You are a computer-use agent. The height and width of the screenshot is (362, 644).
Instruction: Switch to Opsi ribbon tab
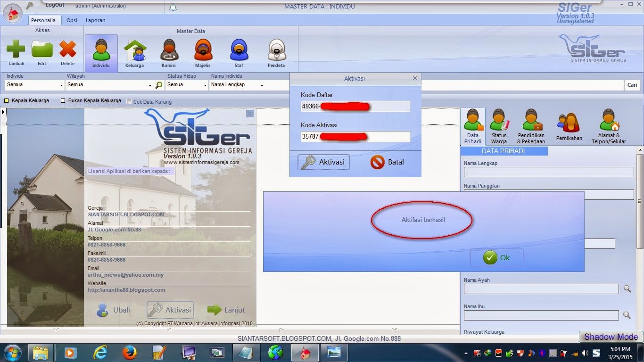[x=72, y=20]
